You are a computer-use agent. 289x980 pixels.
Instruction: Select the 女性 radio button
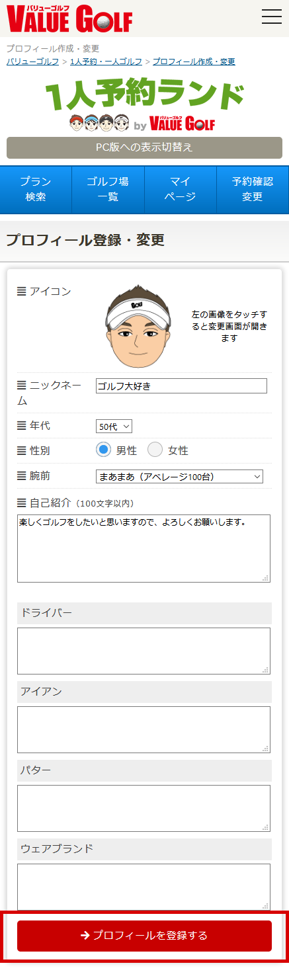[x=155, y=450]
